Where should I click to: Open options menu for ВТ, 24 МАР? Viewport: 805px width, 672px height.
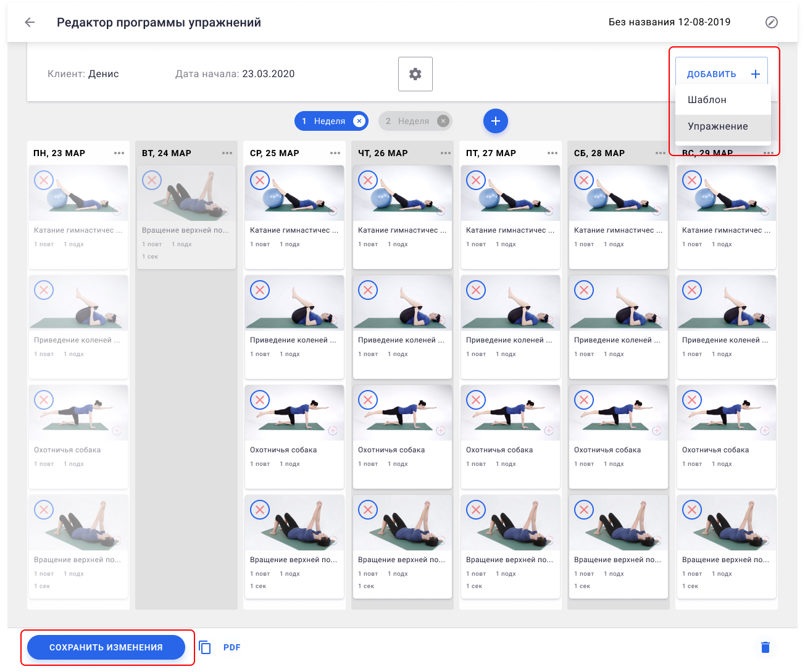pyautogui.click(x=227, y=153)
